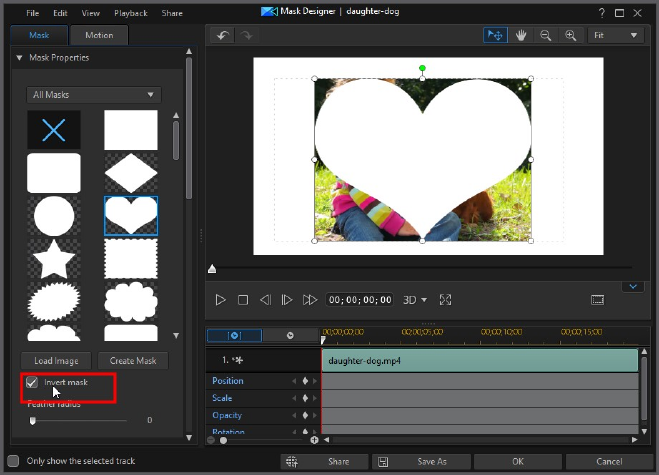Image resolution: width=659 pixels, height=475 pixels.
Task: Step to the next frame
Action: (x=287, y=300)
